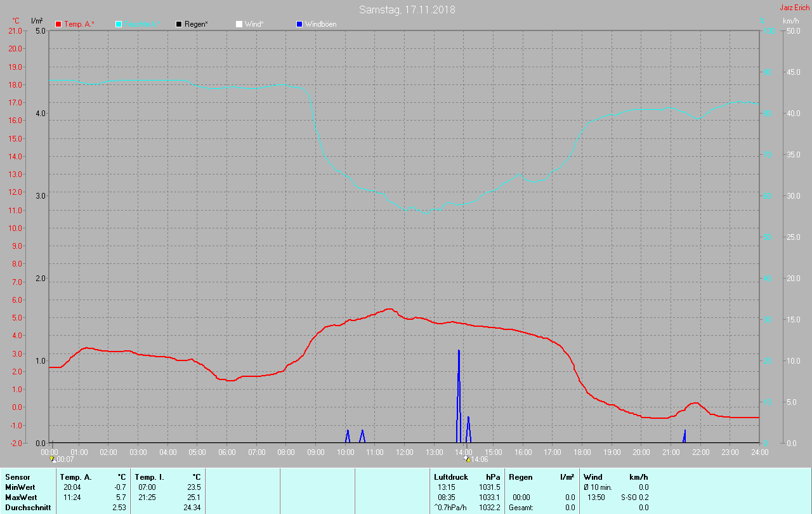Click the '50.0' wind speed axis label

[x=792, y=31]
